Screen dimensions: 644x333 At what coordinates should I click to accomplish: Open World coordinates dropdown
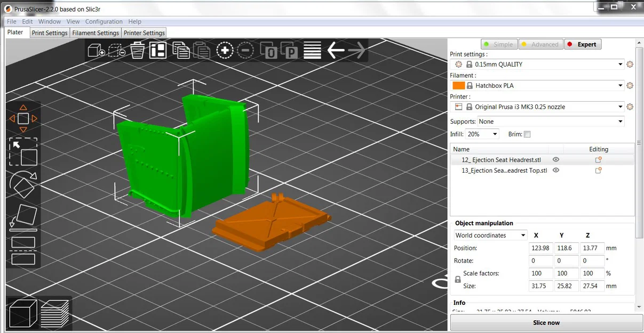490,235
